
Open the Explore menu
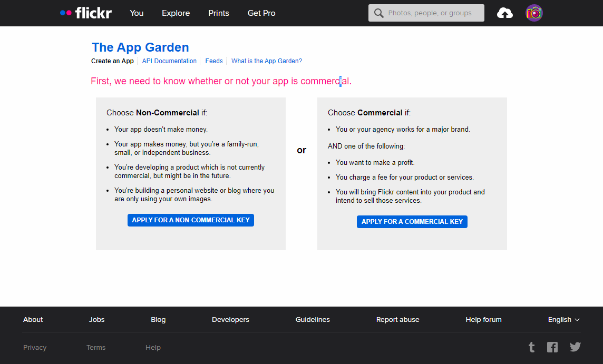pyautogui.click(x=176, y=13)
